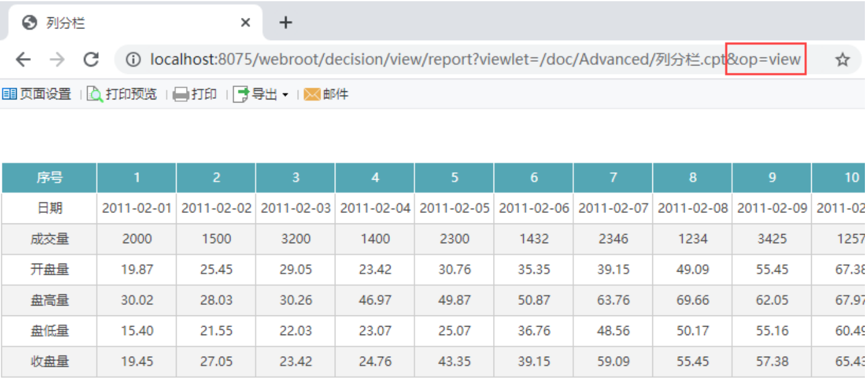Image resolution: width=868 pixels, height=379 pixels.
Task: Click 打印预览 print preview button
Action: coord(122,94)
